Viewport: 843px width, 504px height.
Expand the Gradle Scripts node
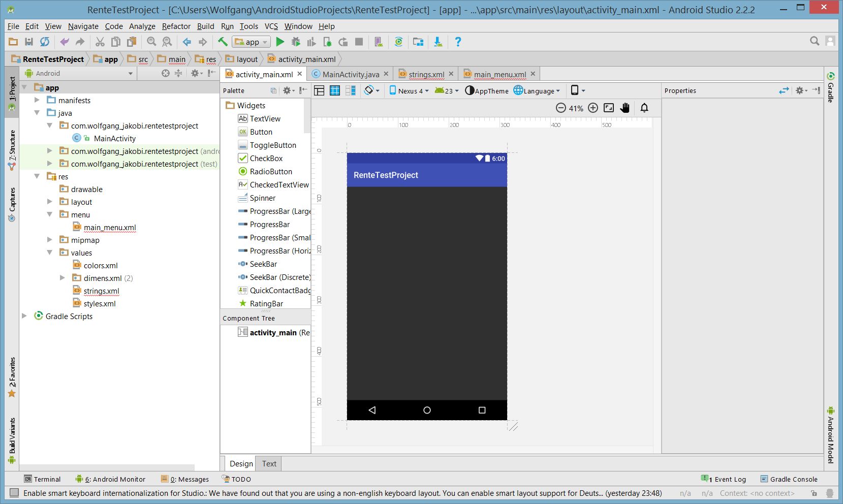pyautogui.click(x=24, y=316)
